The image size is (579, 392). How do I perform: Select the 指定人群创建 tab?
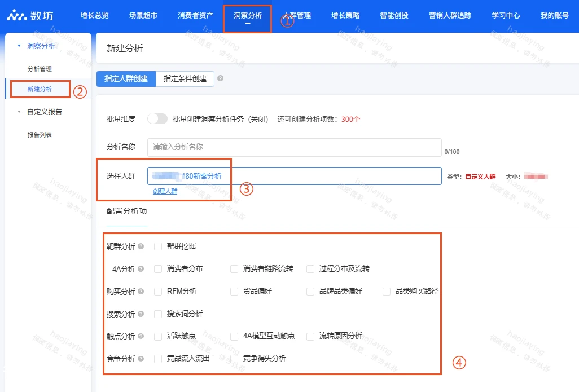[126, 78]
